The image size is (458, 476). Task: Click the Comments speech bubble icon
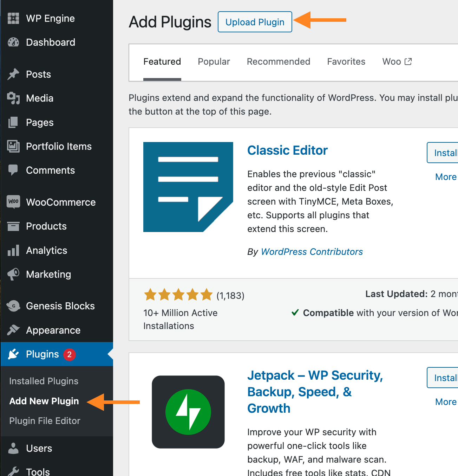[x=13, y=170]
